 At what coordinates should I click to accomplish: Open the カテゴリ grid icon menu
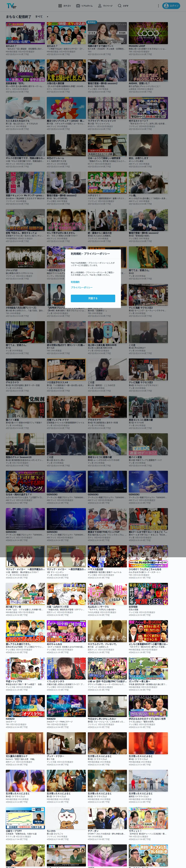[64, 6]
